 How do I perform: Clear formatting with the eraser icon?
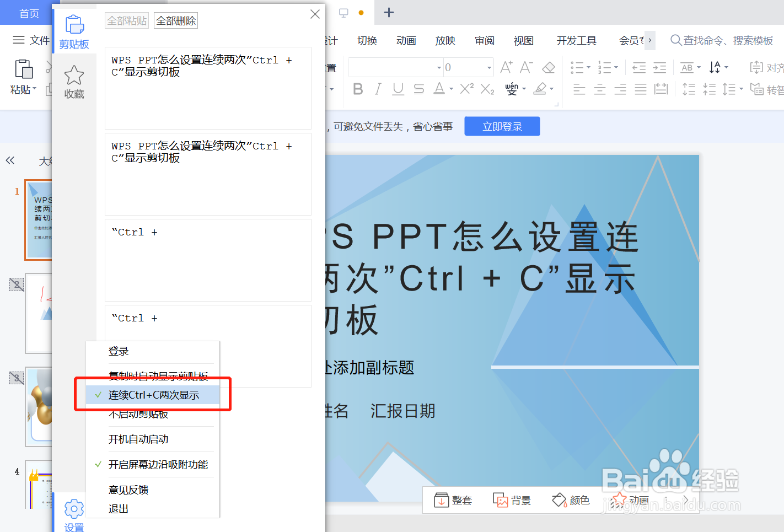(549, 67)
